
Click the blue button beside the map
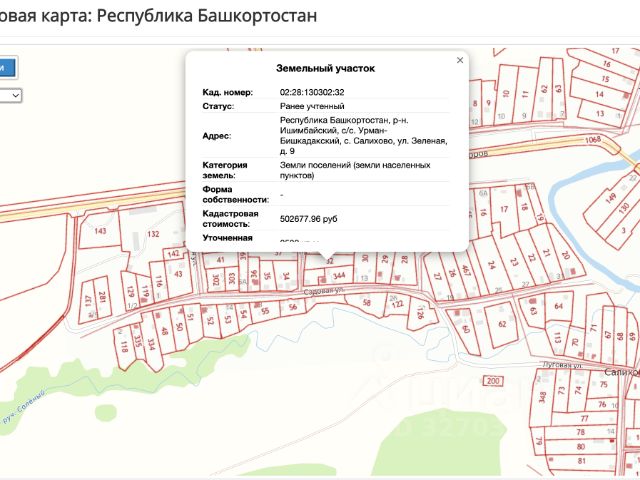(x=7, y=68)
